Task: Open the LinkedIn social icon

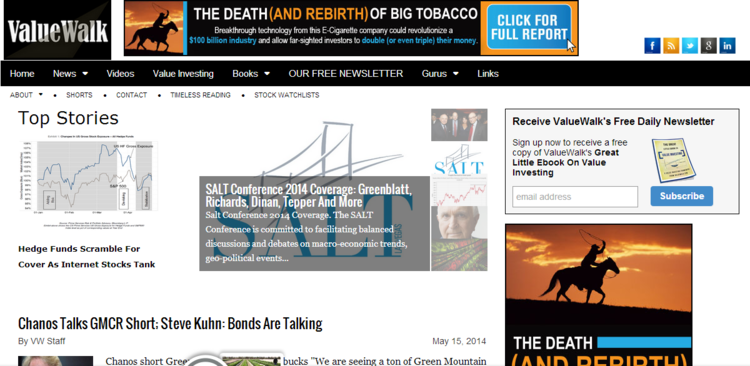Action: tap(728, 45)
